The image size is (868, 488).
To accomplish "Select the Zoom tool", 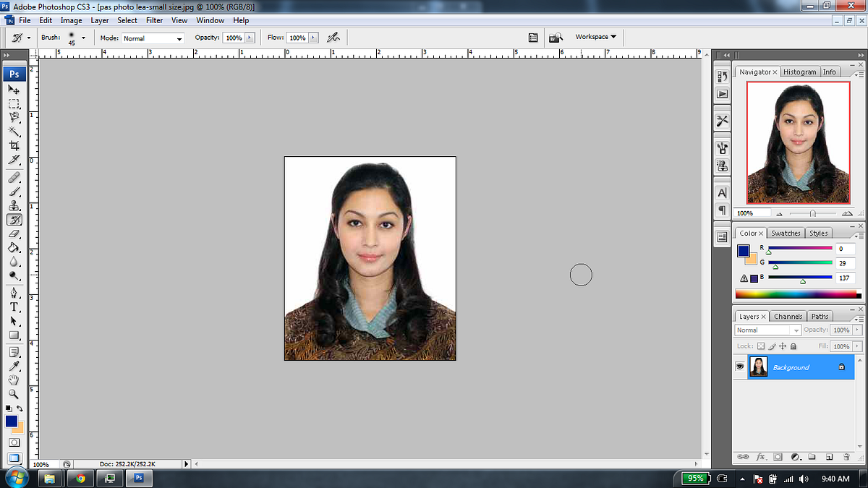I will click(x=13, y=394).
